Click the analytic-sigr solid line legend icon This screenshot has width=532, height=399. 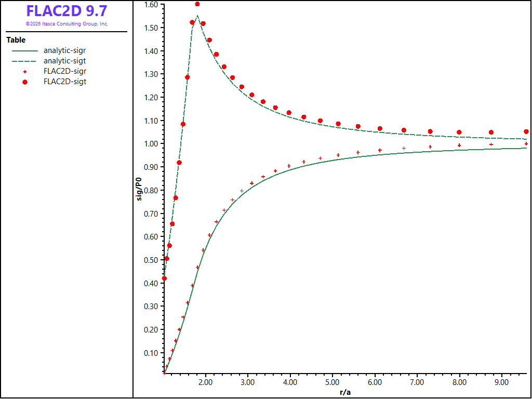click(25, 50)
